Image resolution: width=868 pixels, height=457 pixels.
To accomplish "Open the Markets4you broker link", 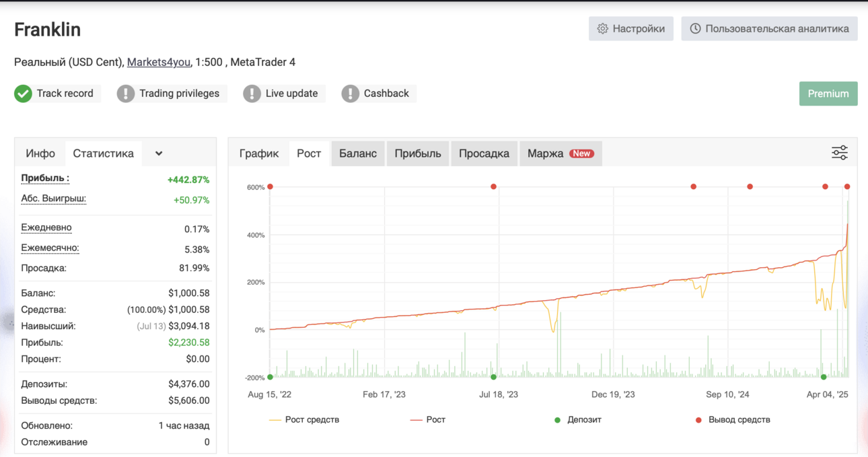I will [159, 62].
